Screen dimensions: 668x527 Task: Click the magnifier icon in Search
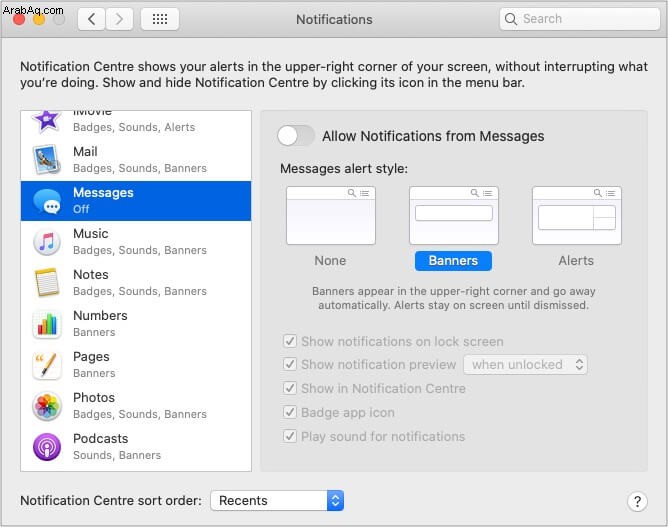pos(510,19)
